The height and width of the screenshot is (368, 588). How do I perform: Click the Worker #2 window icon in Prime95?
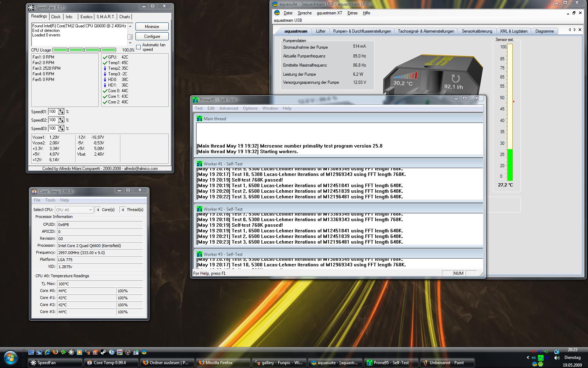click(199, 209)
